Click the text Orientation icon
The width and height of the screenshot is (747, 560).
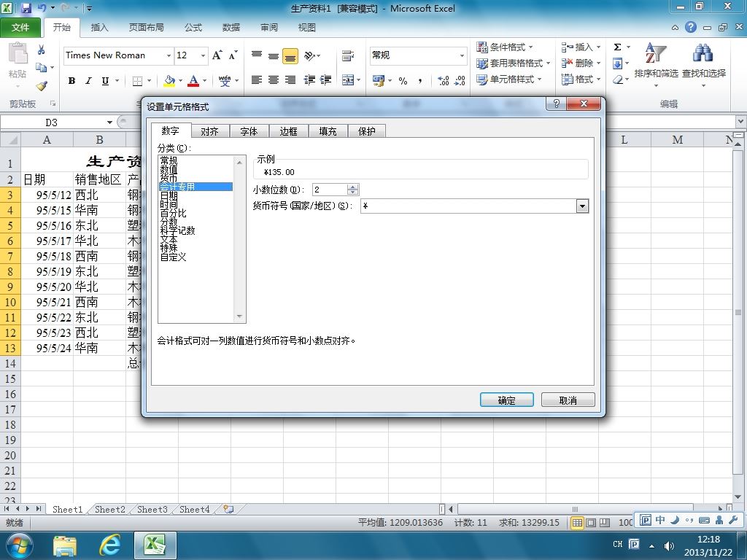point(310,55)
